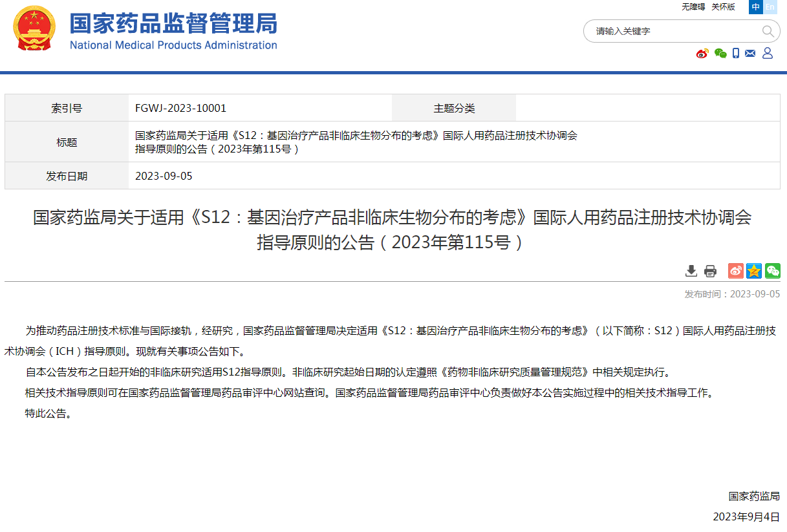787x532 pixels.
Task: Click the 标题 label cell
Action: [x=67, y=142]
